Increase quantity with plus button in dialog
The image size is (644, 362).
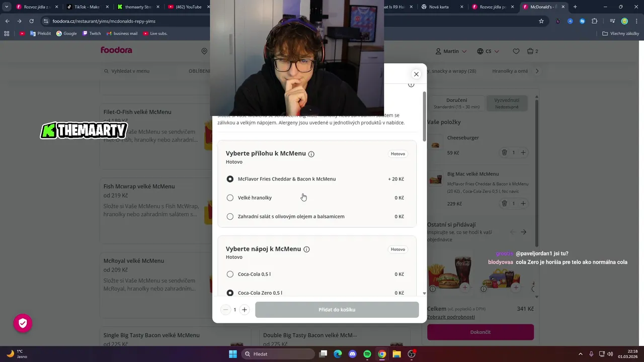pos(244,310)
